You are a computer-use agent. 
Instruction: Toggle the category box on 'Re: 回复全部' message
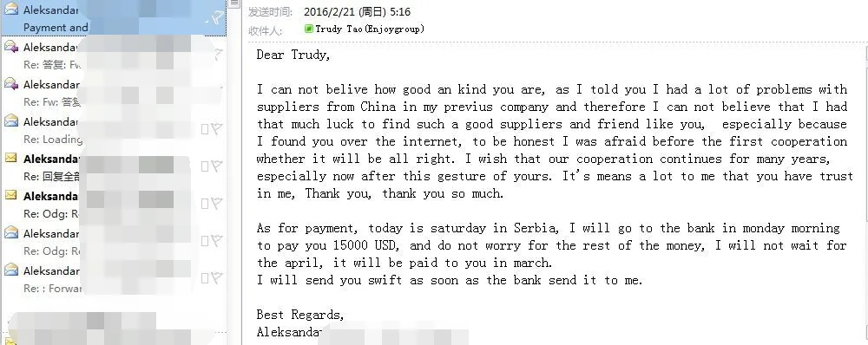(x=205, y=166)
